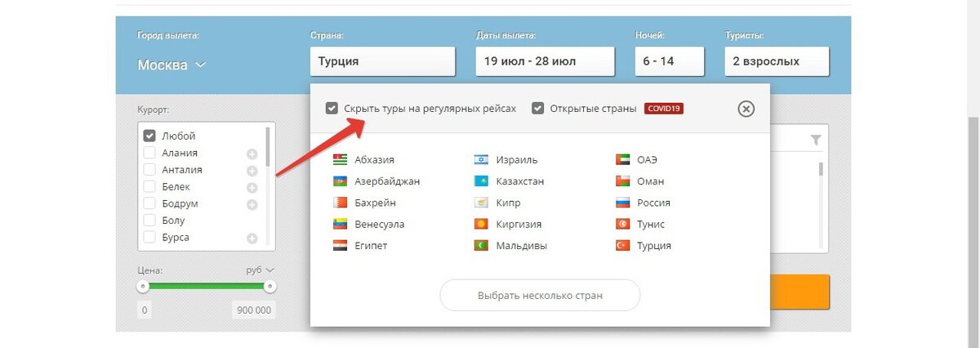Open the Турция country selector field
The width and height of the screenshot is (980, 348).
click(x=383, y=61)
